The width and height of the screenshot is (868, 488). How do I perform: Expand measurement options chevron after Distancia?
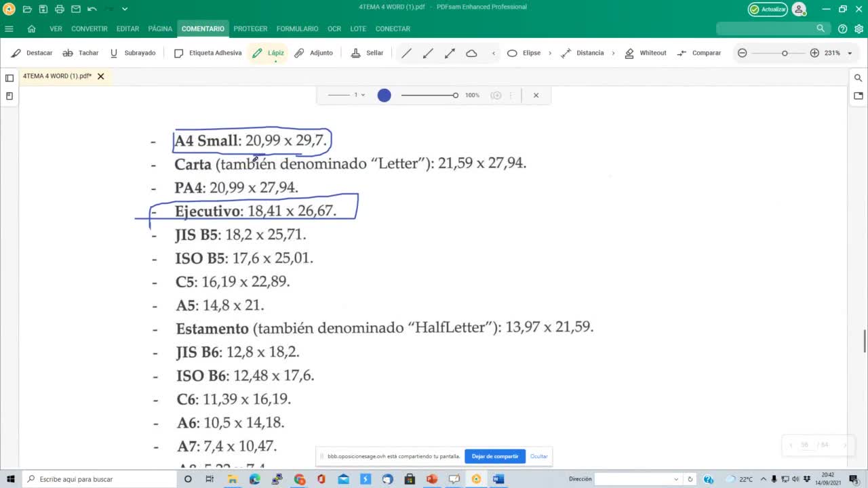coord(613,53)
